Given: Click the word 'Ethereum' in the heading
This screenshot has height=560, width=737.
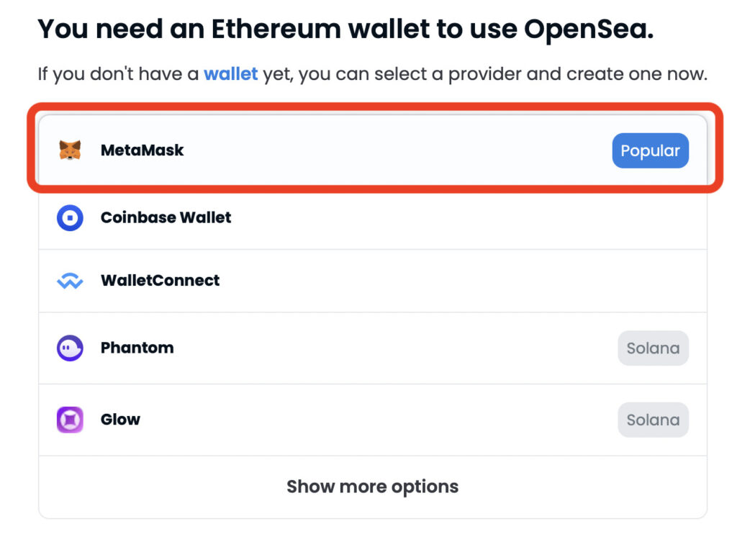Looking at the screenshot, I should (277, 30).
